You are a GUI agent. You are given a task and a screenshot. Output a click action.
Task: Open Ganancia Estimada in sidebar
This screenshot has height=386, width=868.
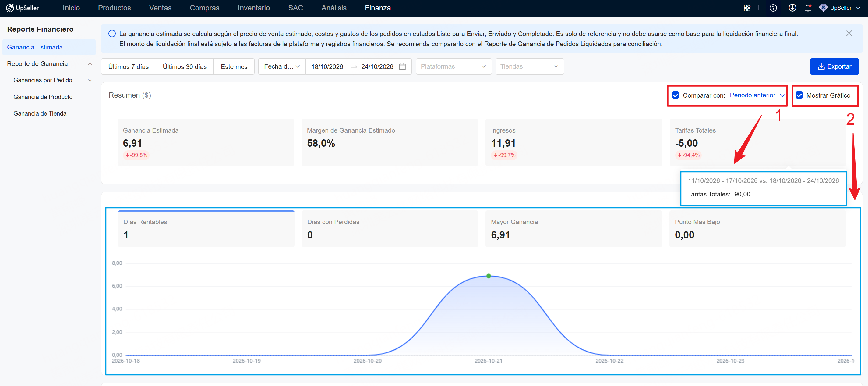coord(49,47)
